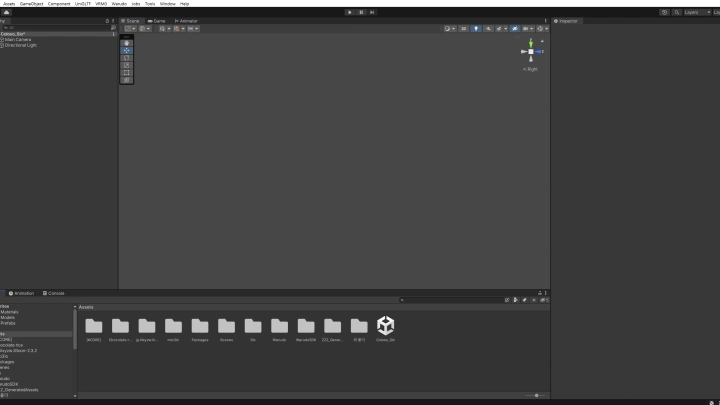
Task: Select Directional Light in Hierarchy
Action: pyautogui.click(x=19, y=45)
